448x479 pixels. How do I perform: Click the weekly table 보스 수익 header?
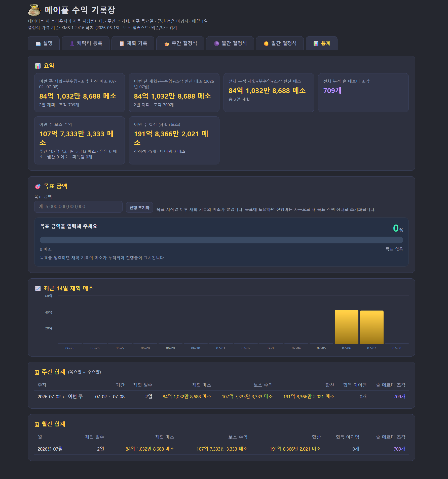[263, 385]
